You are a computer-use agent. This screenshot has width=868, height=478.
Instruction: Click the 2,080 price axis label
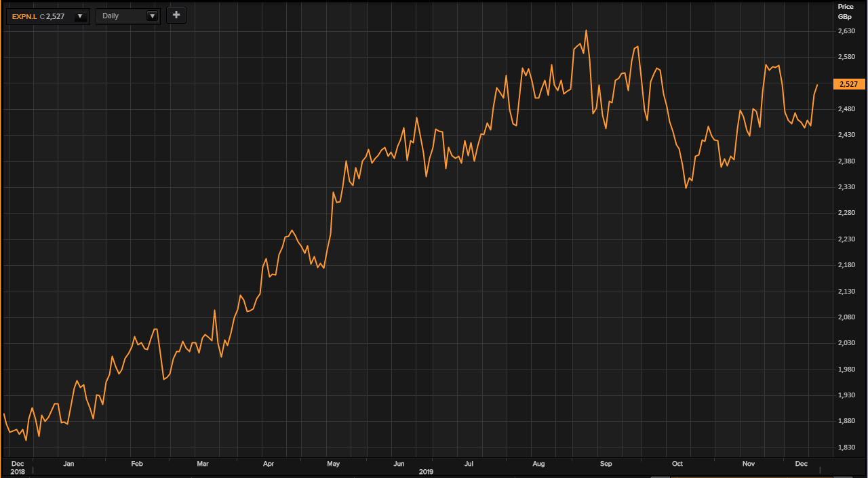tap(847, 317)
